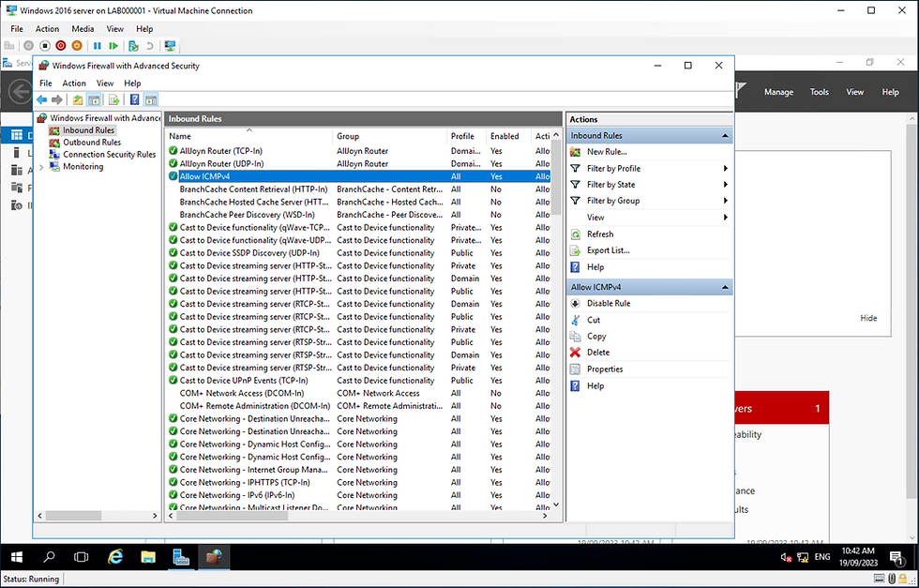This screenshot has height=588, width=919.
Task: Sort rules by the Enabled column header
Action: tap(508, 136)
